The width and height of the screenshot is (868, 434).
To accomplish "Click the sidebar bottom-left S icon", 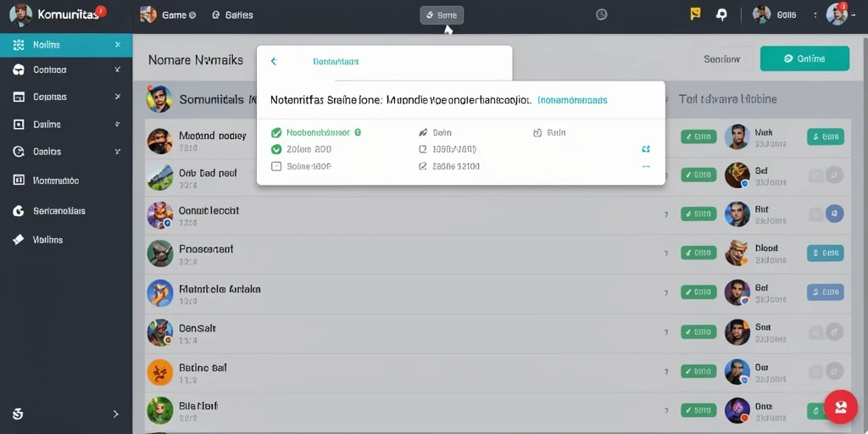I will (18, 414).
